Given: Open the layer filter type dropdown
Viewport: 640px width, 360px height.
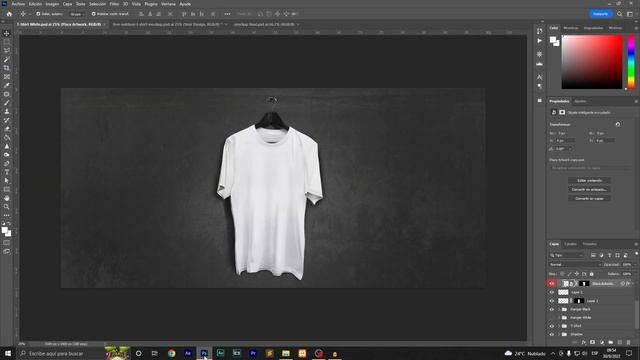Looking at the screenshot, I should click(567, 255).
